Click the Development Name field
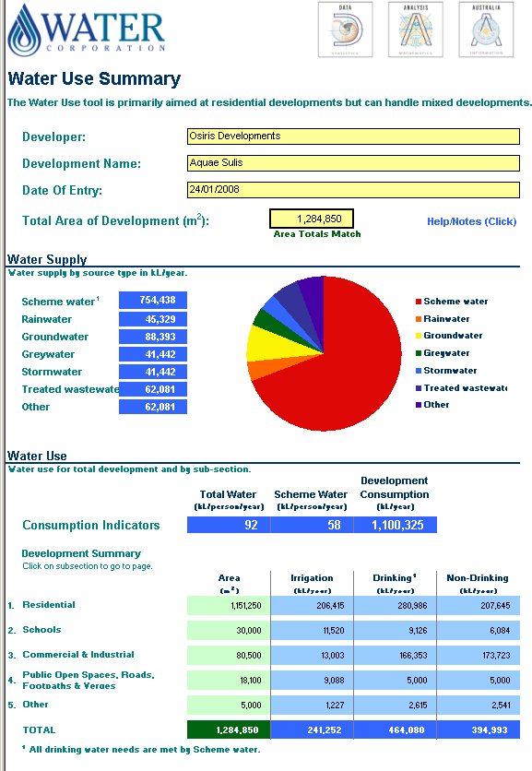 [353, 162]
